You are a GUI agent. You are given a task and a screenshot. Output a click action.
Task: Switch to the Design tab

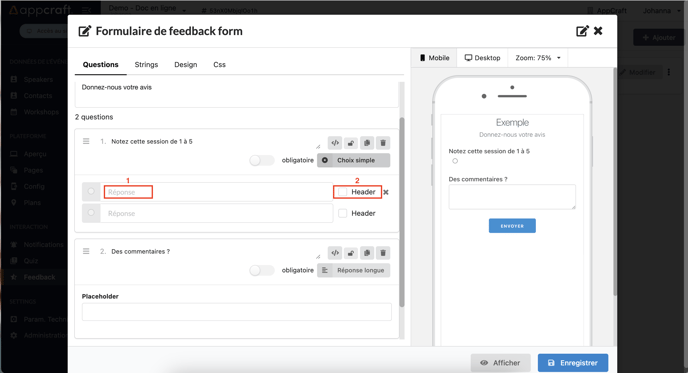pos(186,65)
